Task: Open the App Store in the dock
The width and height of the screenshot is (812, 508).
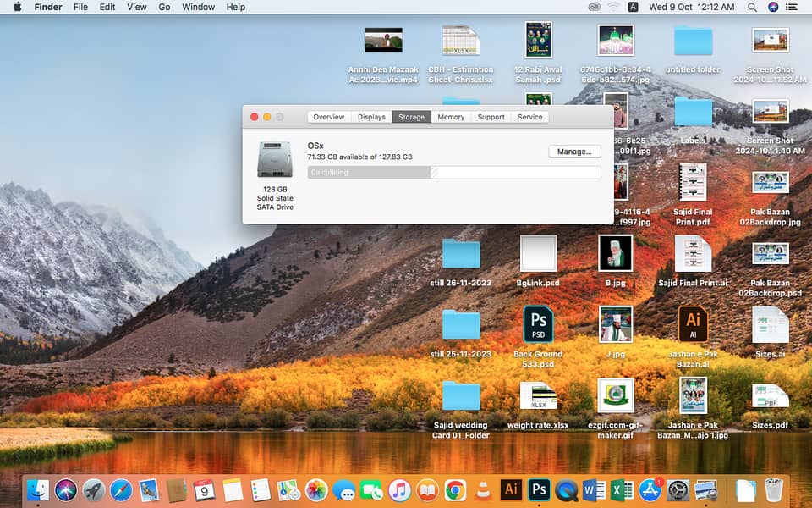Action: pyautogui.click(x=650, y=489)
